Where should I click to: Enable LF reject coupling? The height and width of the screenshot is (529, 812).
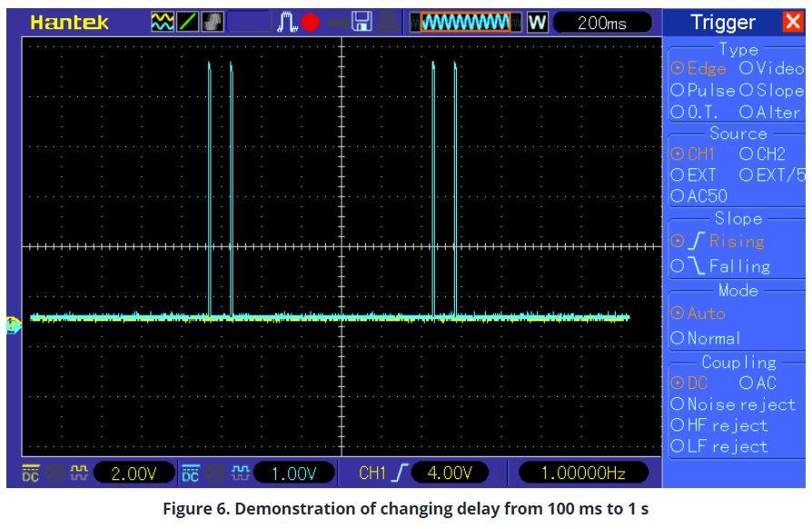(x=719, y=446)
